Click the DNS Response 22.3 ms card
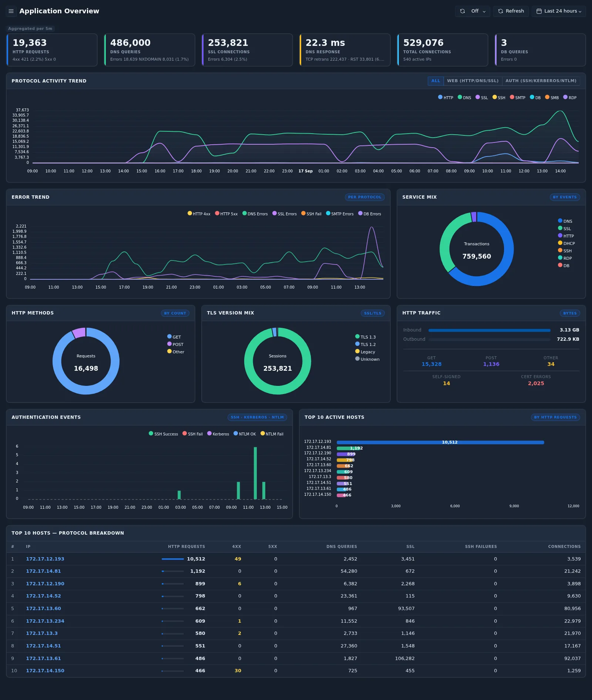The width and height of the screenshot is (592, 700). point(345,50)
